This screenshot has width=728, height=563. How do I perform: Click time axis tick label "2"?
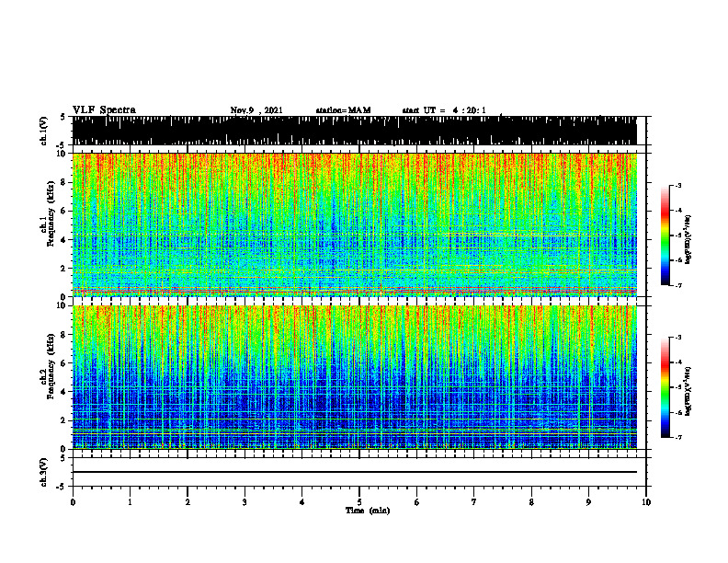[188, 502]
